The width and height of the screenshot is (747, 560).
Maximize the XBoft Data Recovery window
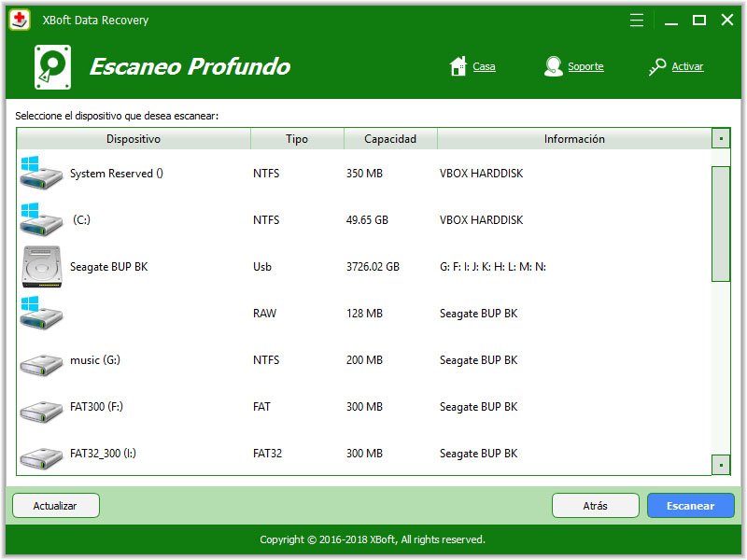click(x=699, y=20)
